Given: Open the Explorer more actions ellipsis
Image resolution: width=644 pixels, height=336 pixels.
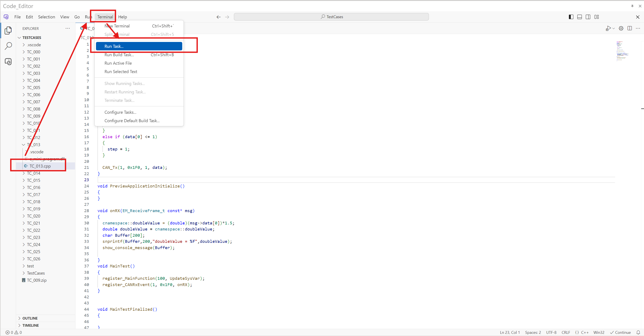Looking at the screenshot, I should [67, 29].
